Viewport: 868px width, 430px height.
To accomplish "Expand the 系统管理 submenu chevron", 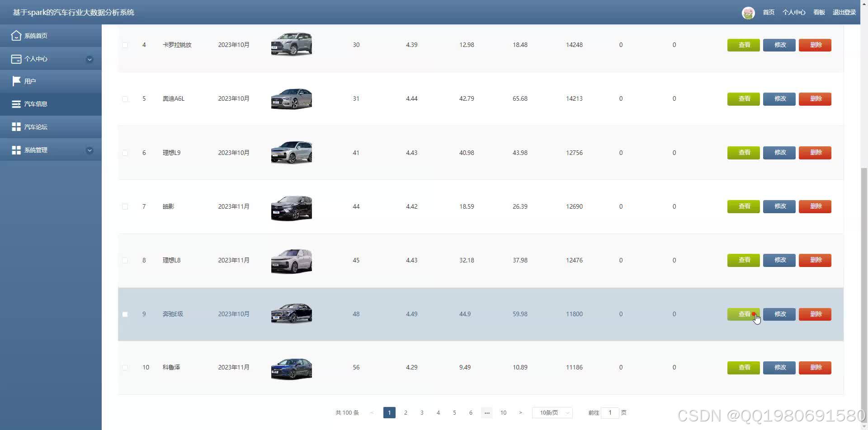I will point(90,150).
